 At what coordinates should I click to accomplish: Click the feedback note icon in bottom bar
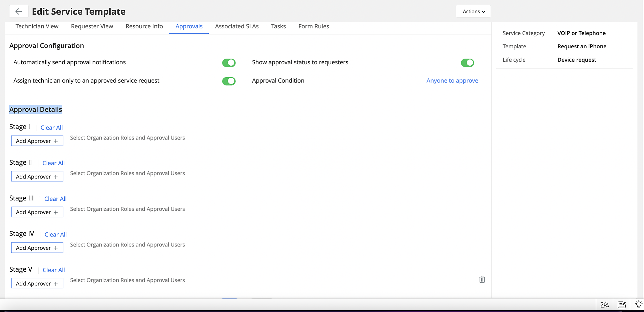tap(622, 304)
